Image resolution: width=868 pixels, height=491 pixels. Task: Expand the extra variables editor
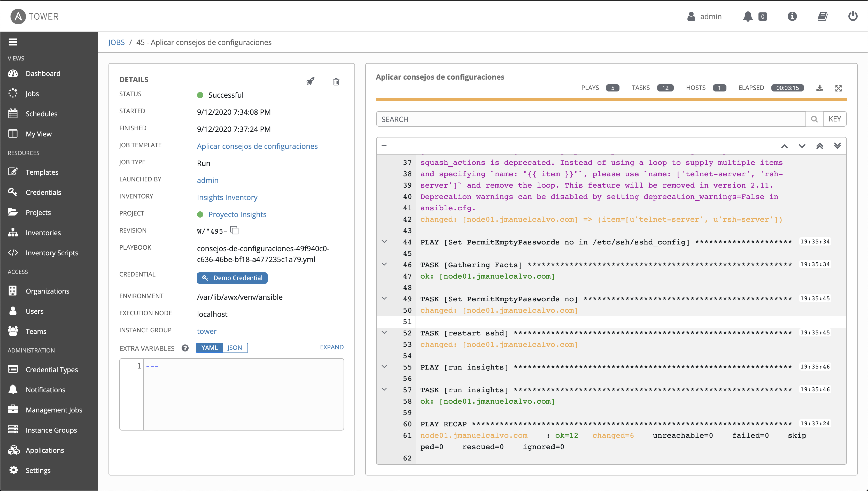(x=332, y=347)
